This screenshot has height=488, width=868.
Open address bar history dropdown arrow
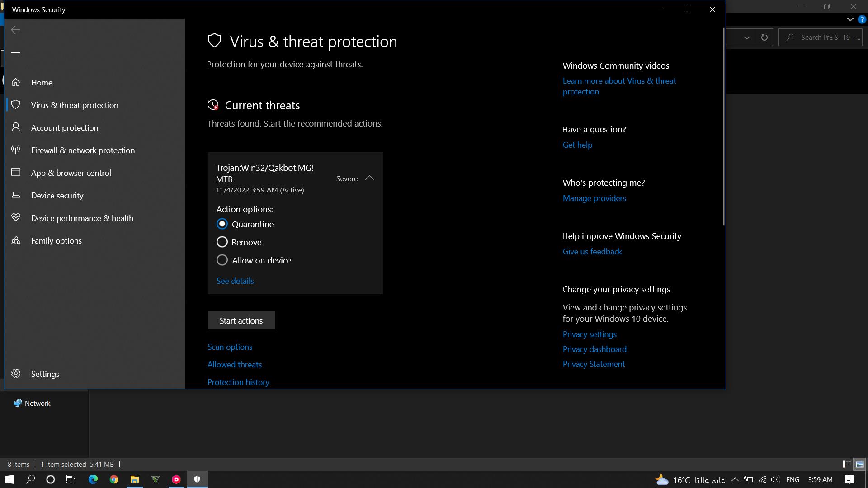tap(747, 38)
